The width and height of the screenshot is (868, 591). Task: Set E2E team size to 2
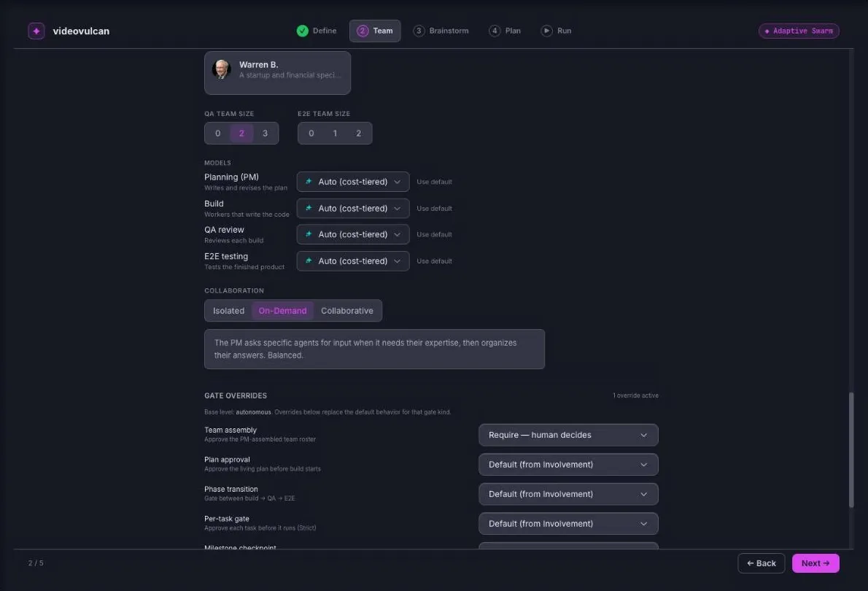[359, 134]
